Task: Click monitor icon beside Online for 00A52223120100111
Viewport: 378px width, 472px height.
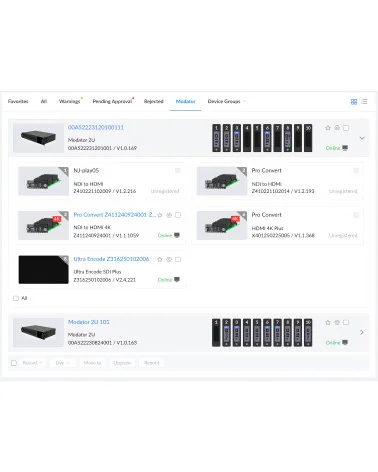Action: (x=345, y=148)
